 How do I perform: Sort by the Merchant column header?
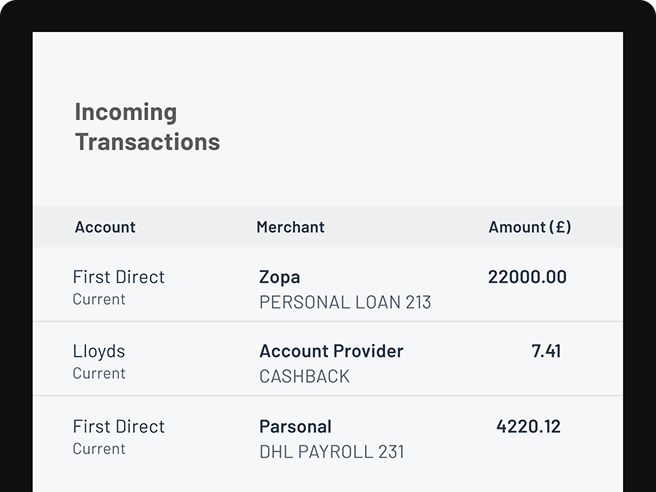[290, 227]
